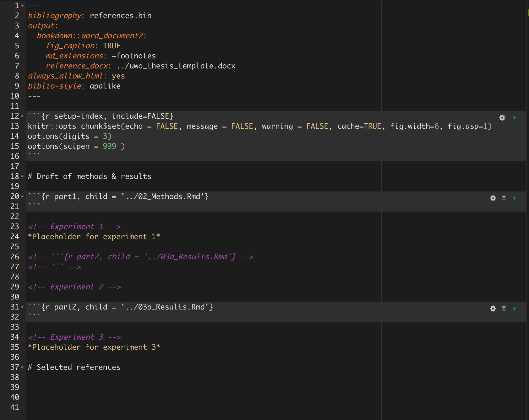Run all chunks above the 03b_Results chunk
Viewport: 529px width, 420px height.
[504, 309]
